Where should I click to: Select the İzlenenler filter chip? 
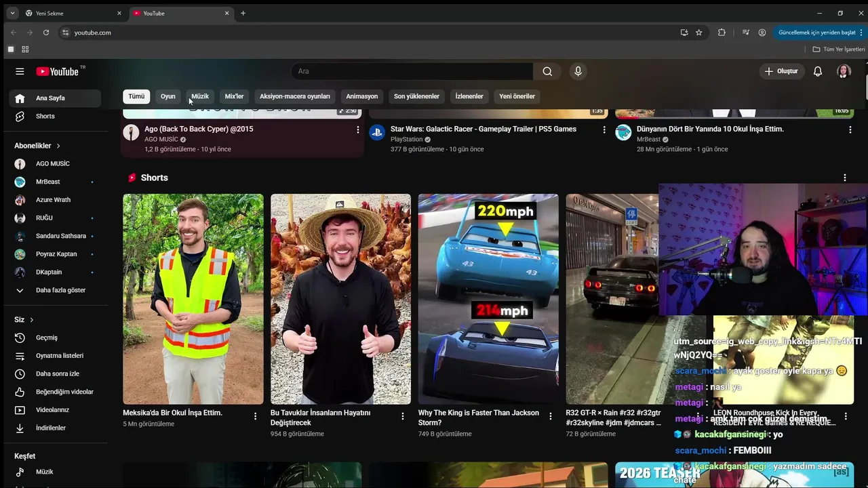(469, 96)
